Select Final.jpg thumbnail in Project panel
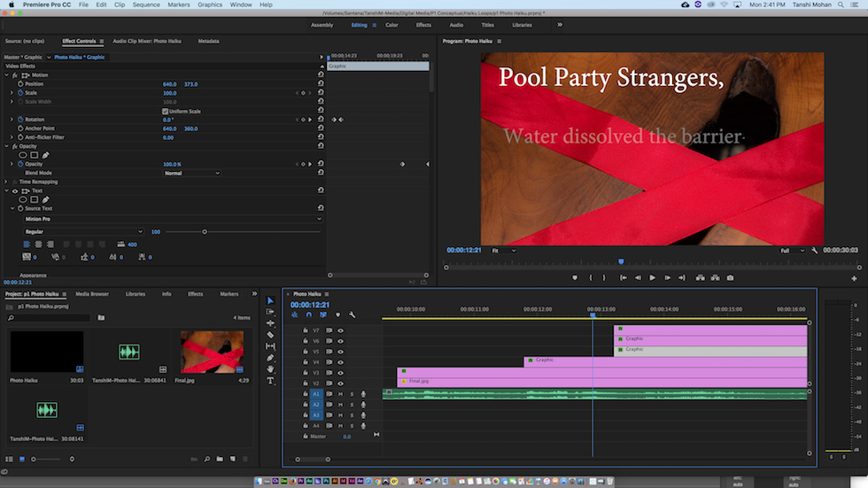The height and width of the screenshot is (488, 868). click(x=212, y=352)
